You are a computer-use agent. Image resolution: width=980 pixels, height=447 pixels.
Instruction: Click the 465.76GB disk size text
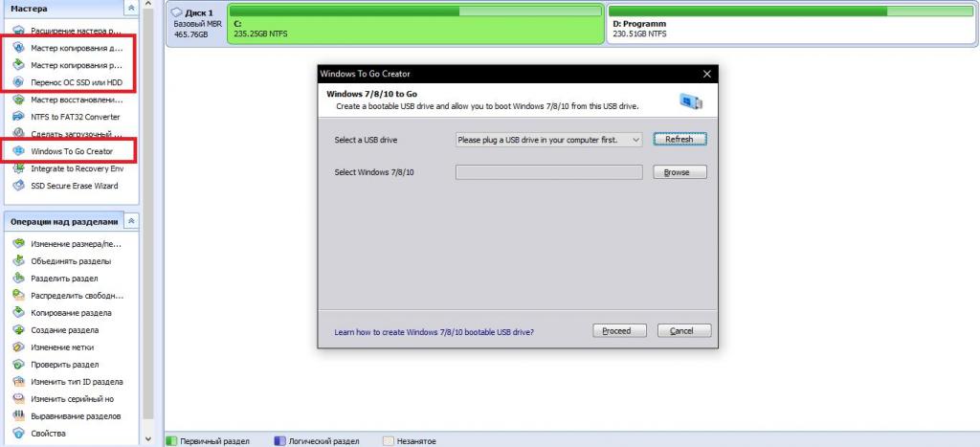click(x=190, y=34)
